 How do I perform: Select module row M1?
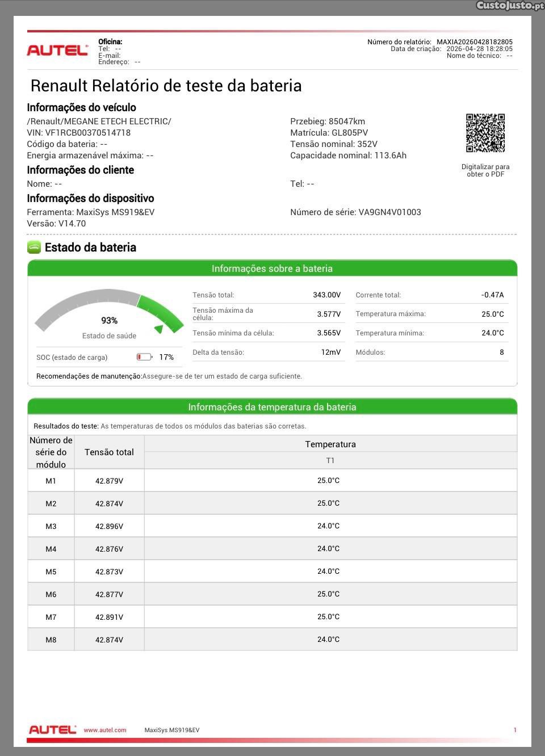(x=272, y=481)
